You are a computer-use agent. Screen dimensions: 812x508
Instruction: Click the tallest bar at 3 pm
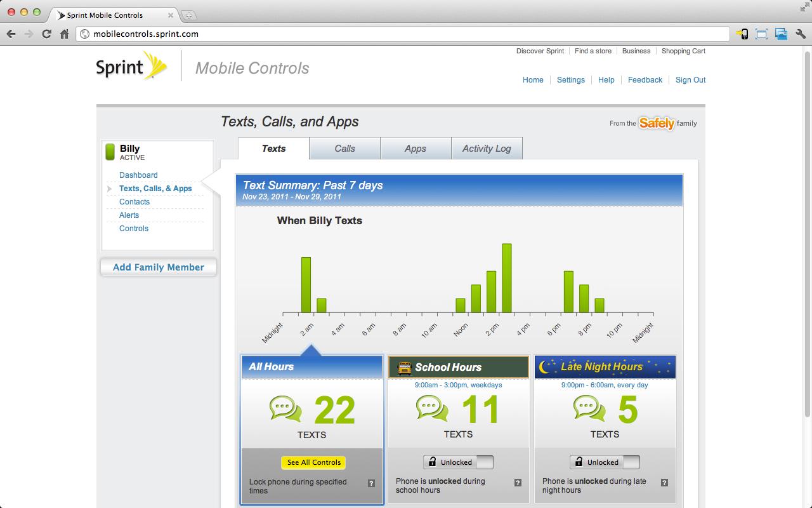coord(506,278)
